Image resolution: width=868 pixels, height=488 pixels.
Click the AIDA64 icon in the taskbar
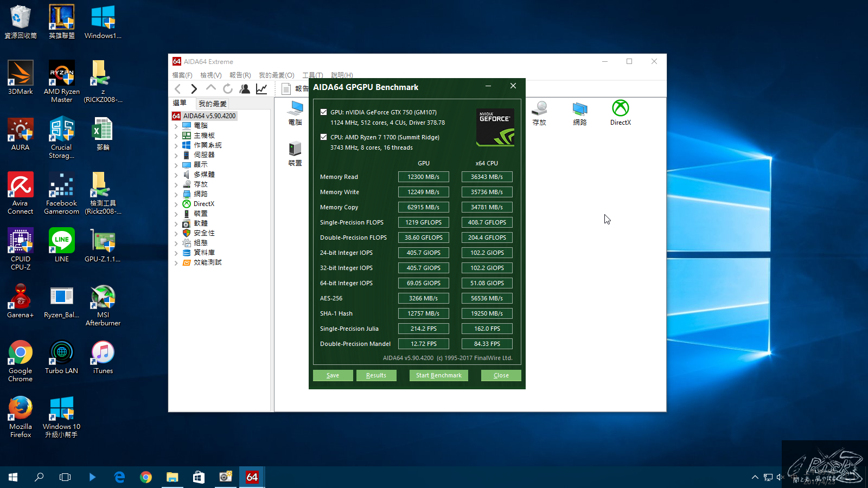(x=252, y=477)
